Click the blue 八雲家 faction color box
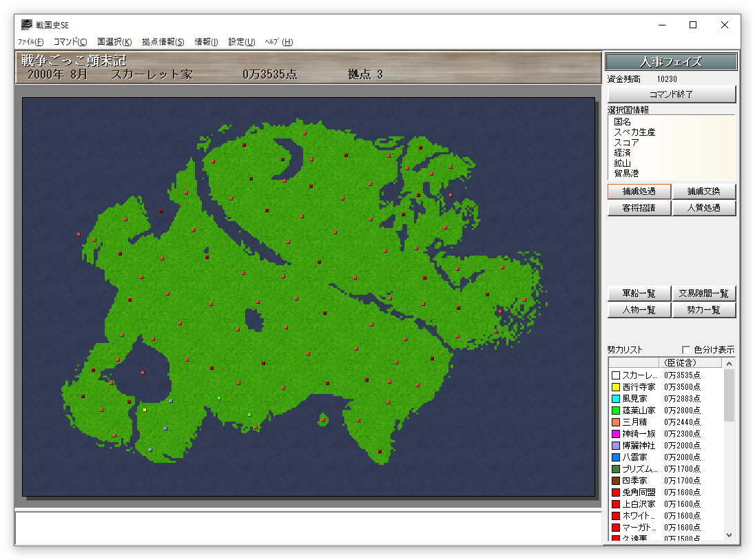 point(616,457)
